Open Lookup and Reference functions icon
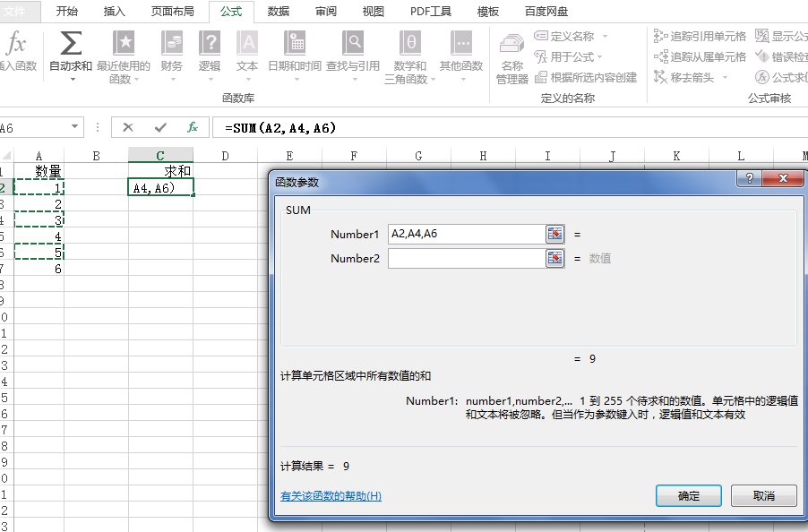Image resolution: width=808 pixels, height=532 pixels. (353, 42)
